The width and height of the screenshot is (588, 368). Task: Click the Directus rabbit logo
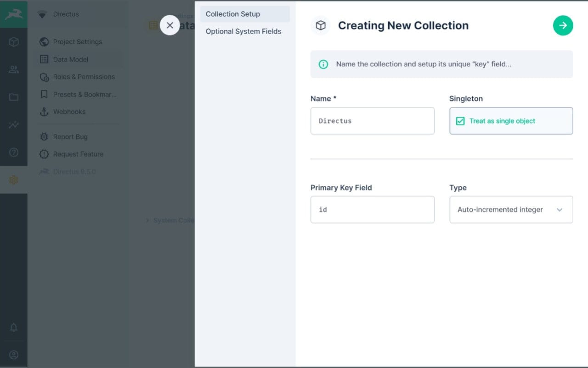[14, 14]
